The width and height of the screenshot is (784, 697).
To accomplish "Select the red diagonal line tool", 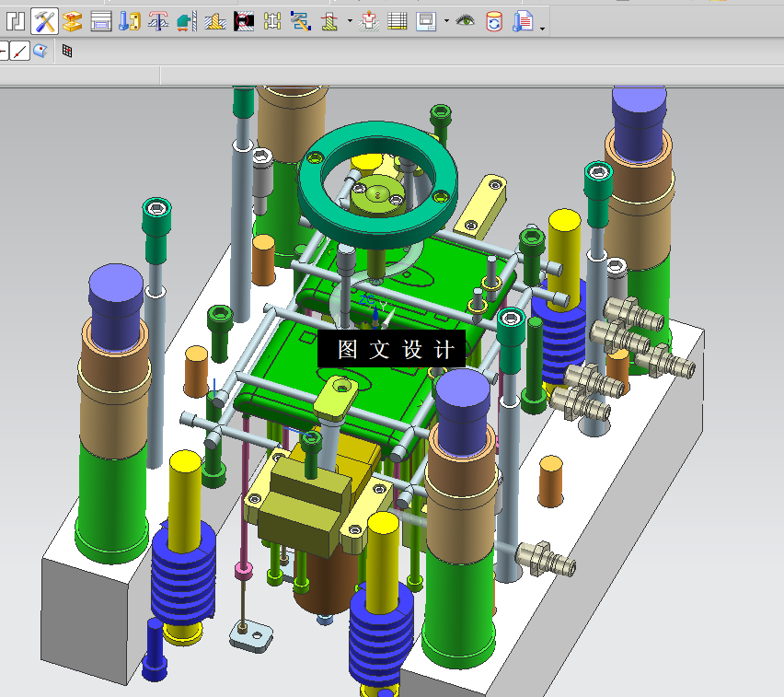I will pyautogui.click(x=20, y=51).
